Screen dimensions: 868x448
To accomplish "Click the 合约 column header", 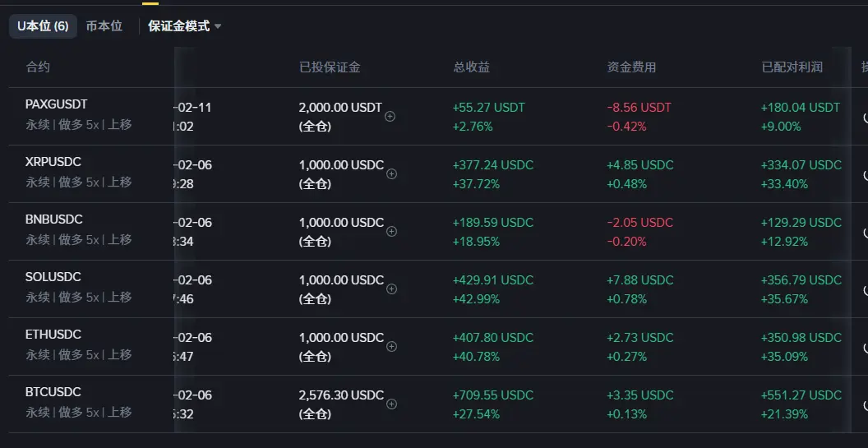I will click(x=38, y=67).
